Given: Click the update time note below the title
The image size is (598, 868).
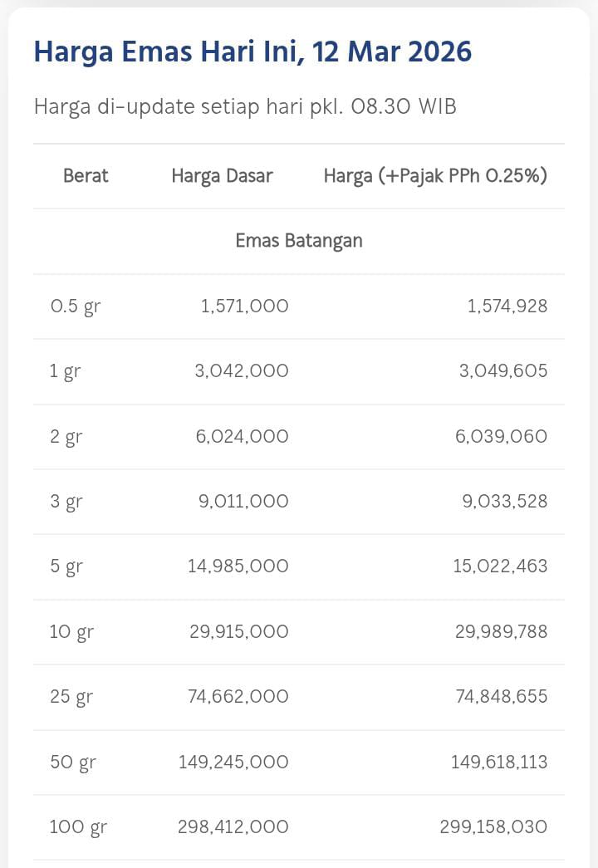Looking at the screenshot, I should (245, 106).
